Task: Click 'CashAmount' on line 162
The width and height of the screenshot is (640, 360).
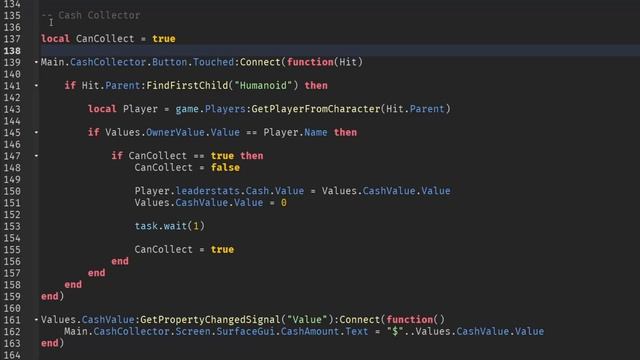Action: 310,331
